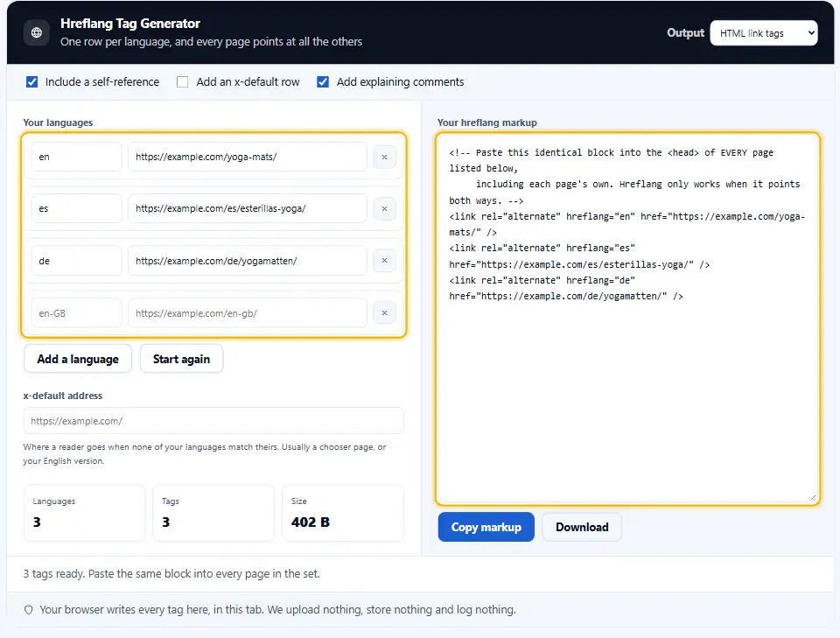The image size is (840, 638).
Task: Remove the en language row
Action: coord(384,157)
